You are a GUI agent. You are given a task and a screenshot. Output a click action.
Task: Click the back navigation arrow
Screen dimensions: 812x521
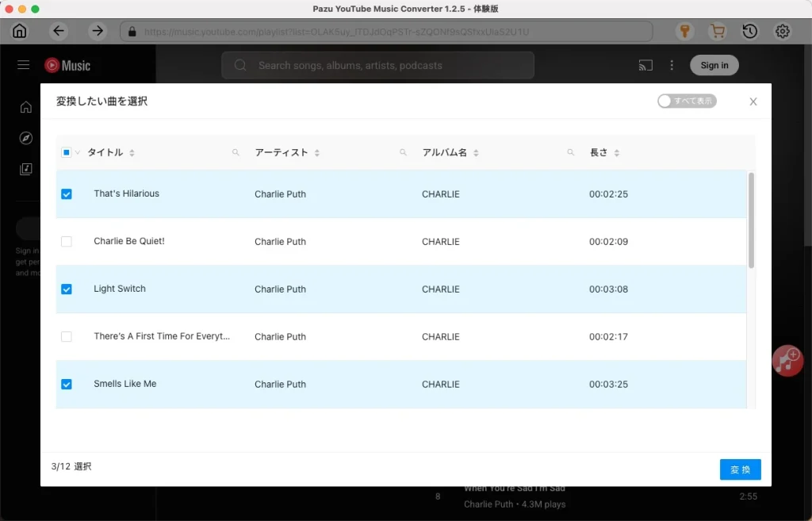[59, 30]
